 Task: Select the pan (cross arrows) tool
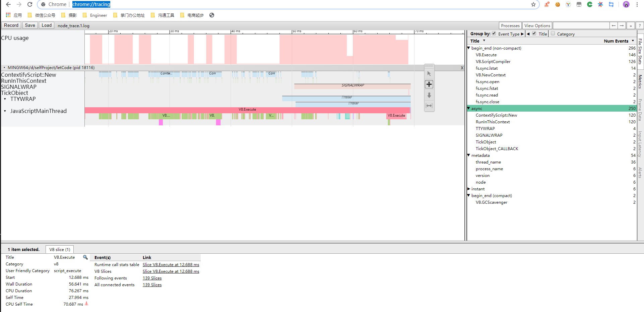(x=429, y=84)
